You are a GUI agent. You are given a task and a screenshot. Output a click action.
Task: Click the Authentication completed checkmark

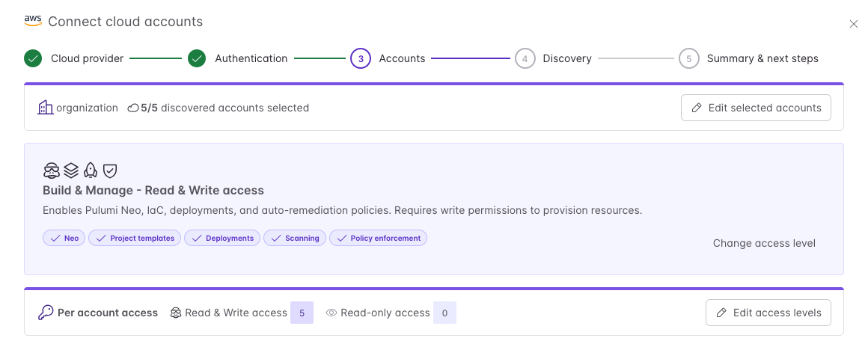[197, 58]
